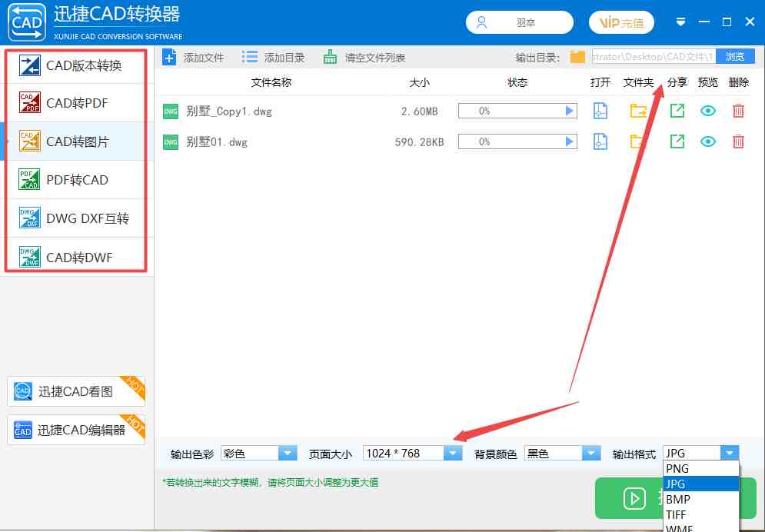Click the output directory folder icon
Screen dimensions: 765x532
click(577, 57)
